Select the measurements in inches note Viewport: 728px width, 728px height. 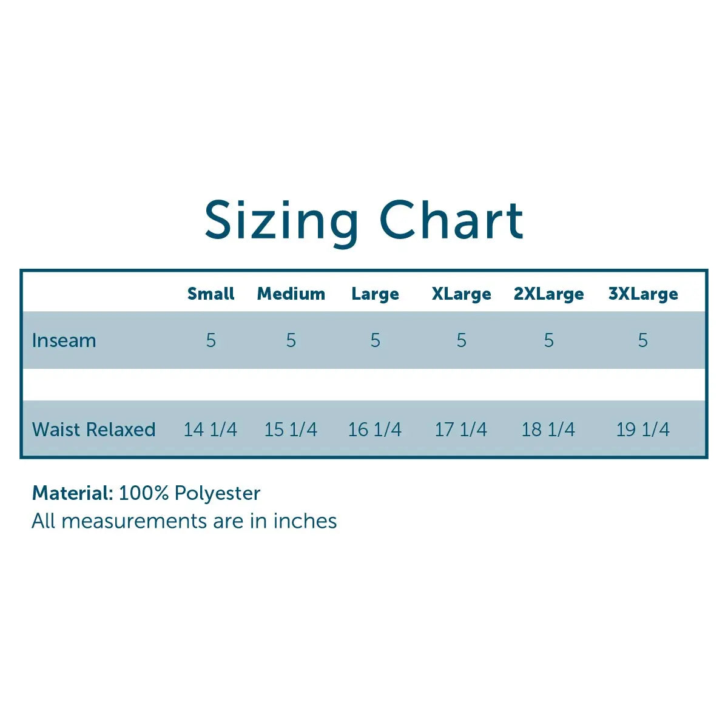pyautogui.click(x=184, y=521)
